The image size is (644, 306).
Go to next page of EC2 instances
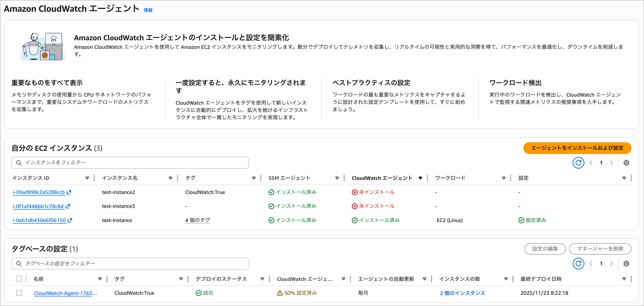611,163
